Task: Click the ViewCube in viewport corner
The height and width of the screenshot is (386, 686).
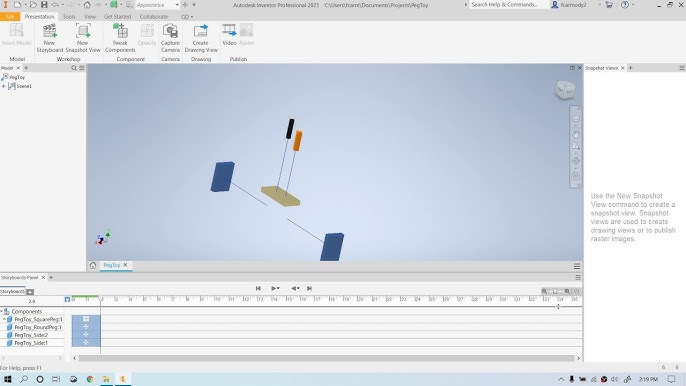Action: point(565,90)
